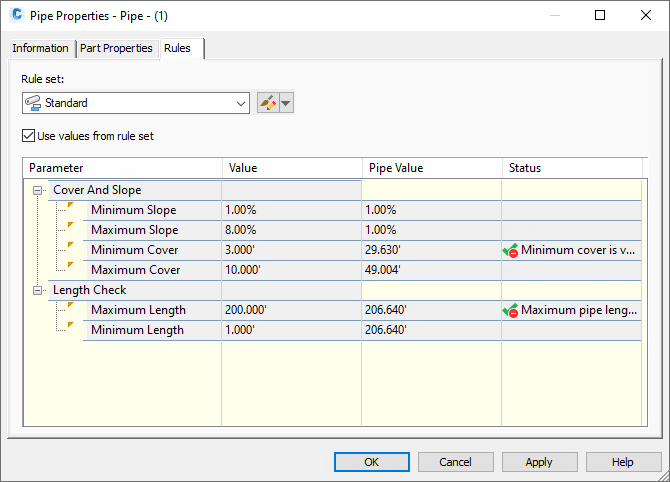Collapse the Cover And Slope group
This screenshot has width=670, height=482.
[x=38, y=190]
